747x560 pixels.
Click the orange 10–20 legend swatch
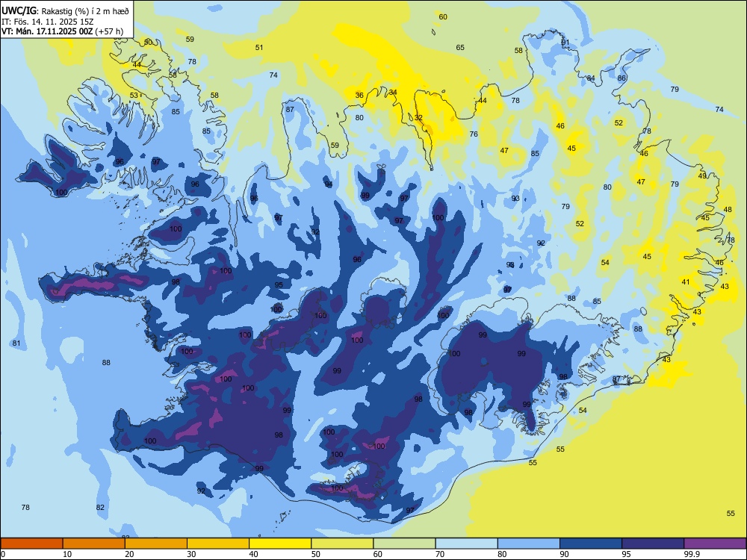pyautogui.click(x=94, y=544)
